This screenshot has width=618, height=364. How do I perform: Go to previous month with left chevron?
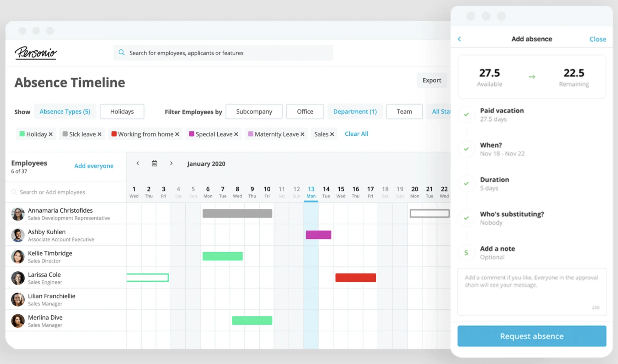[x=138, y=163]
